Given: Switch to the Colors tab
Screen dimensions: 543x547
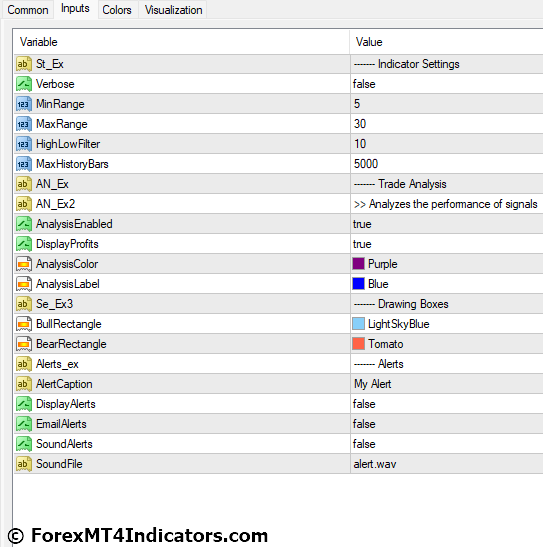Looking at the screenshot, I should [117, 10].
